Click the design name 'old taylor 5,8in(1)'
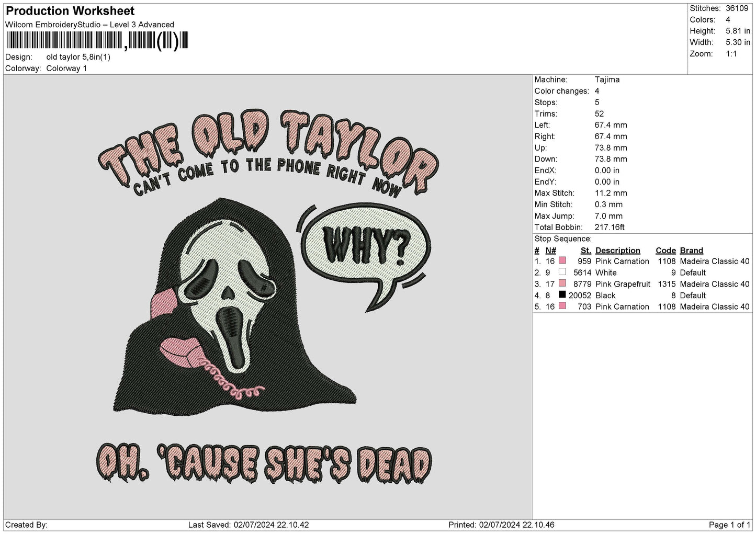 click(x=78, y=57)
